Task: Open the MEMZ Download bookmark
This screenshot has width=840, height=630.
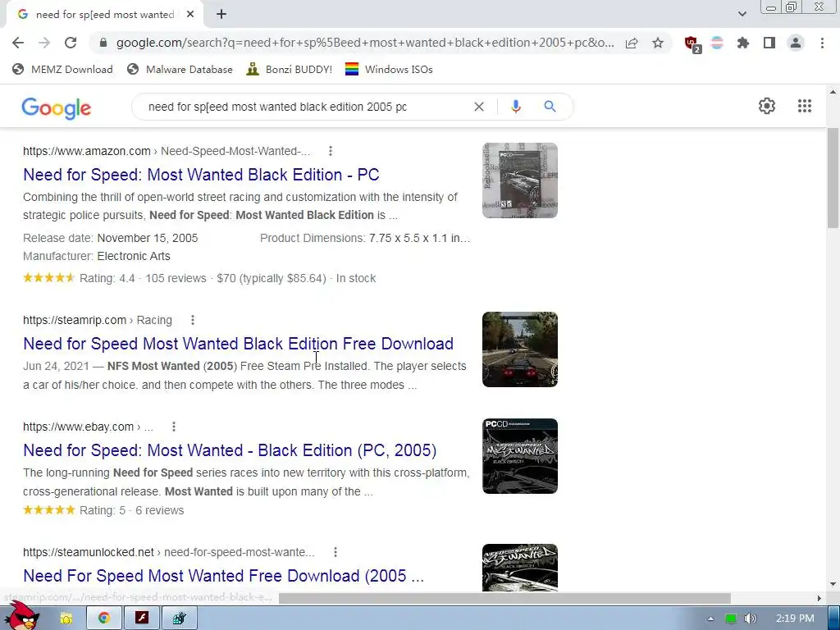Action: coord(62,69)
